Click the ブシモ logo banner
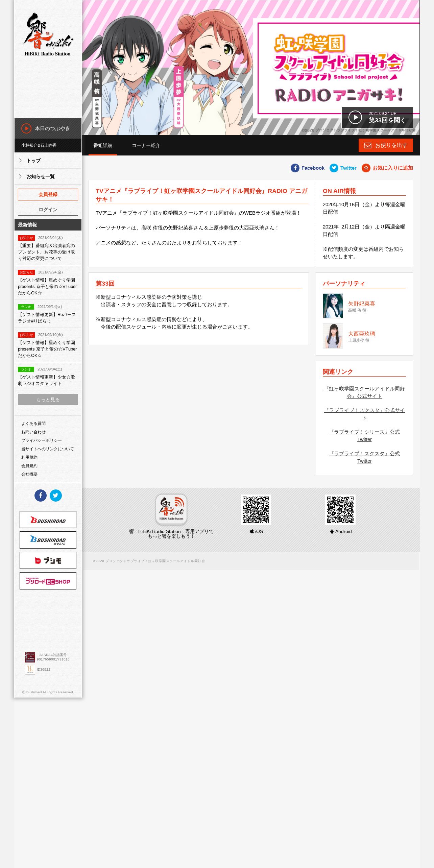 48,560
